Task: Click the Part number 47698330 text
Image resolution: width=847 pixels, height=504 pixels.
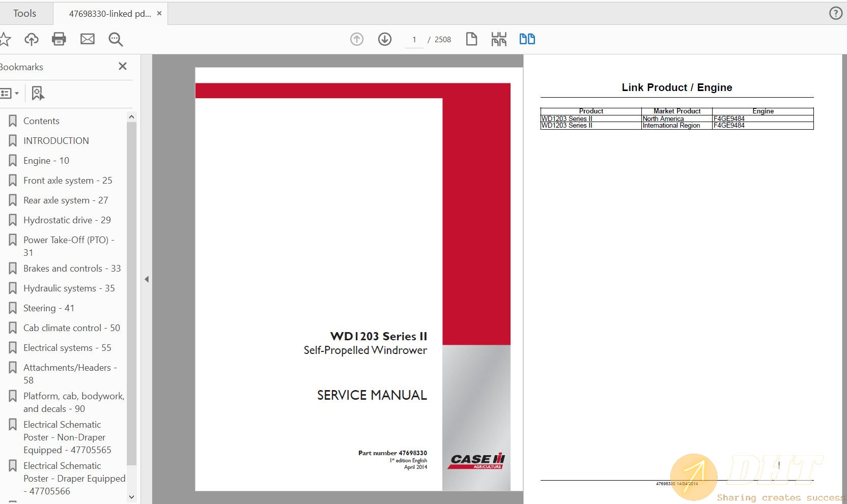Action: pyautogui.click(x=392, y=453)
